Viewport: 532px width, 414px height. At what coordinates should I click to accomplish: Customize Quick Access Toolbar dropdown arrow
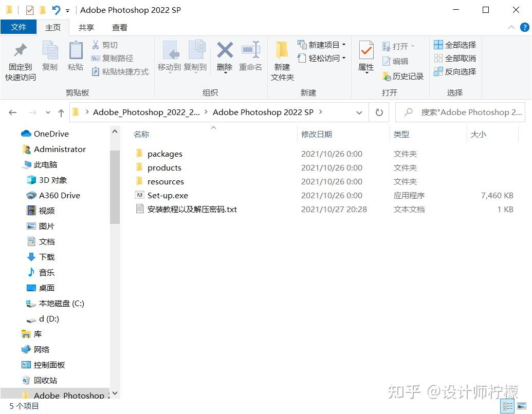tap(67, 11)
